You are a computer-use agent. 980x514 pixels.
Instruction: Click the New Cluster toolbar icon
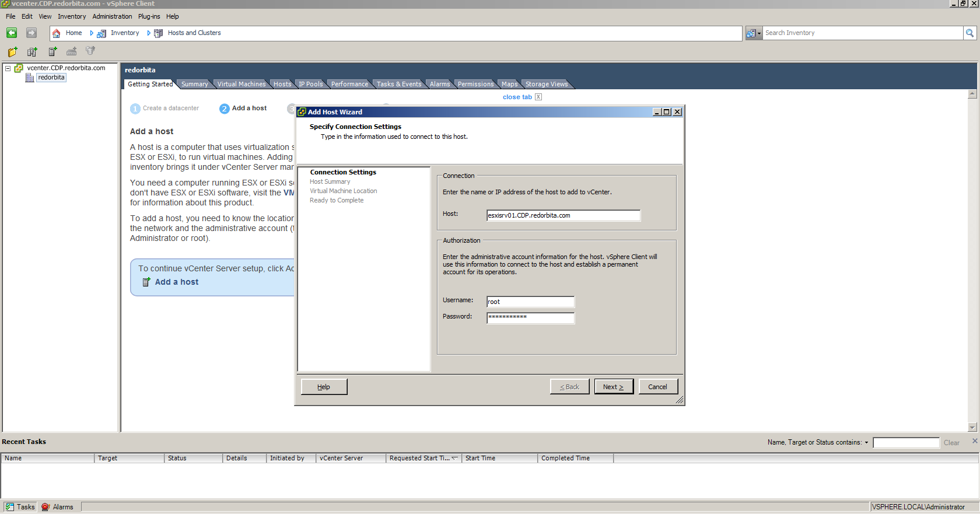tap(32, 52)
